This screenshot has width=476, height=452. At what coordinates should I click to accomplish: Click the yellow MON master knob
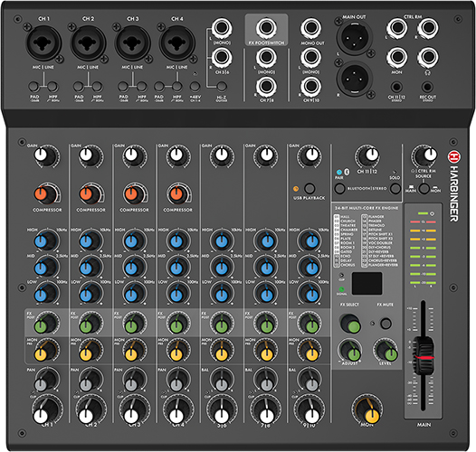point(367,410)
